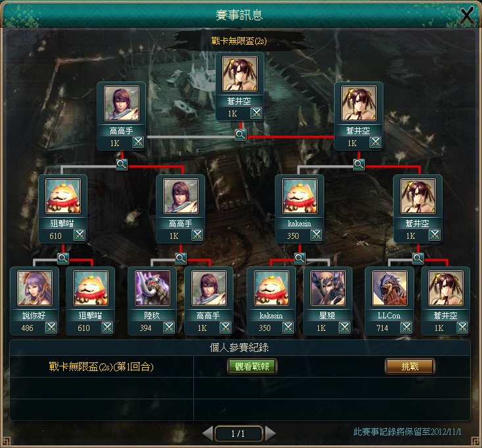Open the magnifier between LLCon and 蒼井空
The width and height of the screenshot is (482, 448).
tap(418, 258)
